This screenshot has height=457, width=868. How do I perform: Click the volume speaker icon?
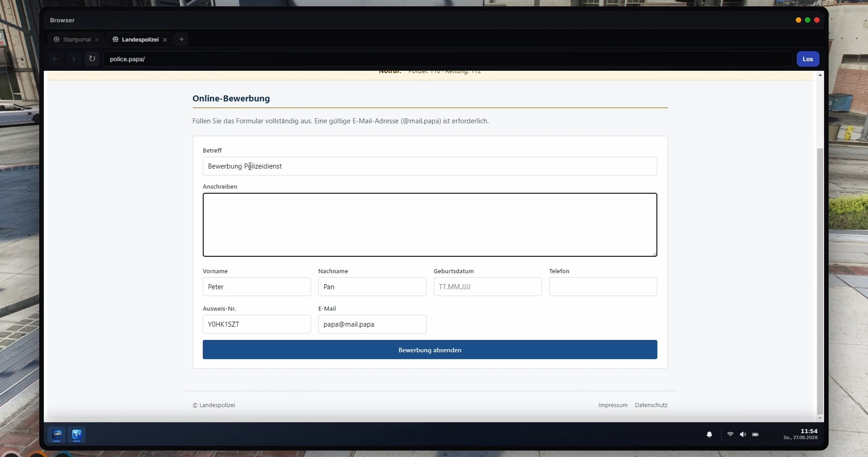pos(743,435)
